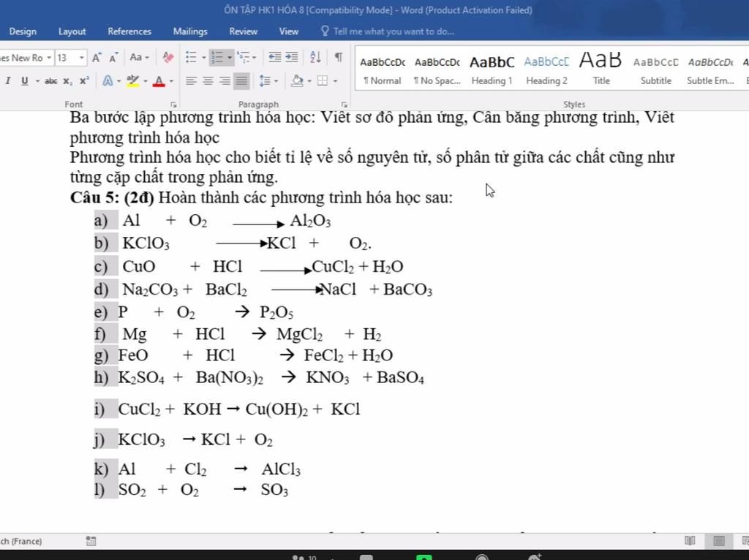This screenshot has width=749, height=560.
Task: Open the Layout tab
Action: pos(72,31)
